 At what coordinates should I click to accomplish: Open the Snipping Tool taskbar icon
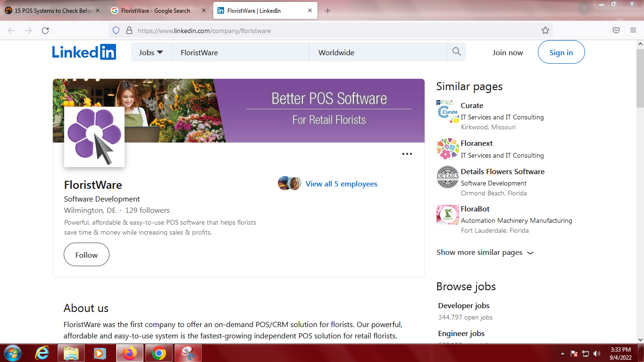(x=188, y=353)
